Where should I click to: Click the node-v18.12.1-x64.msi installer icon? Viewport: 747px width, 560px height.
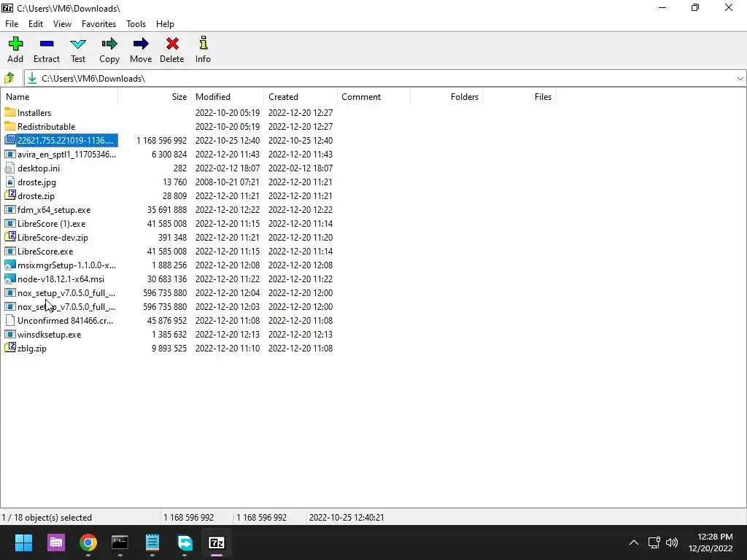10,279
